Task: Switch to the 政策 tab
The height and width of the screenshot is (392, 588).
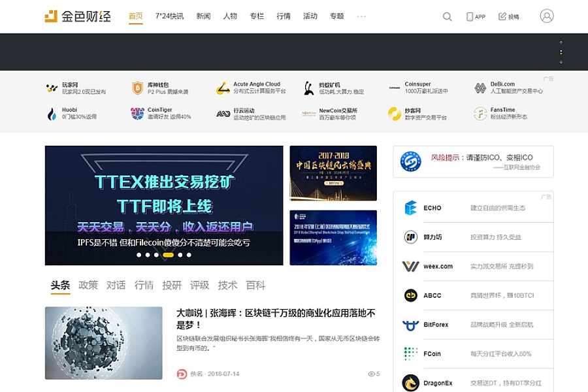Action: 88,286
